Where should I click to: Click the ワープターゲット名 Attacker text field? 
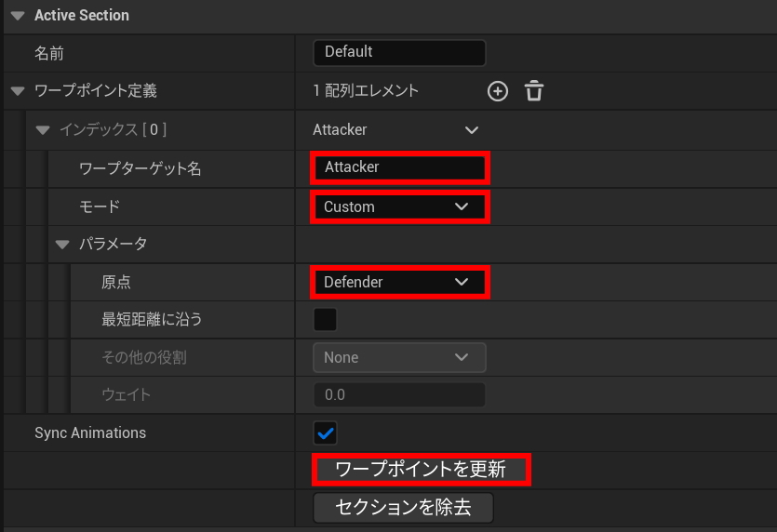(398, 167)
